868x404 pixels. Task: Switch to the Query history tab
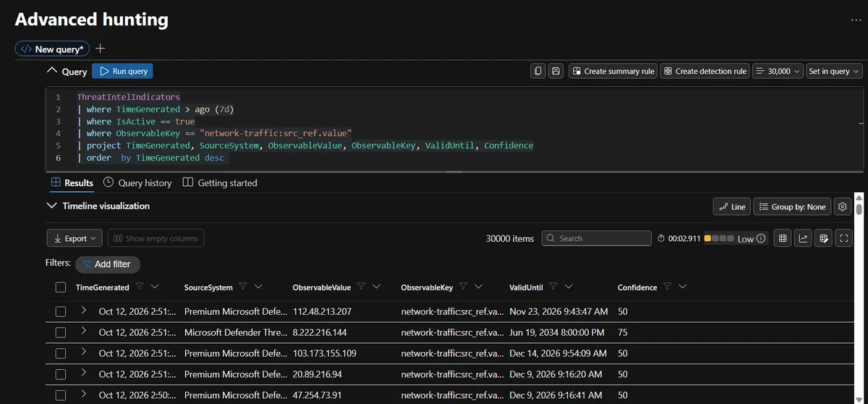(137, 183)
